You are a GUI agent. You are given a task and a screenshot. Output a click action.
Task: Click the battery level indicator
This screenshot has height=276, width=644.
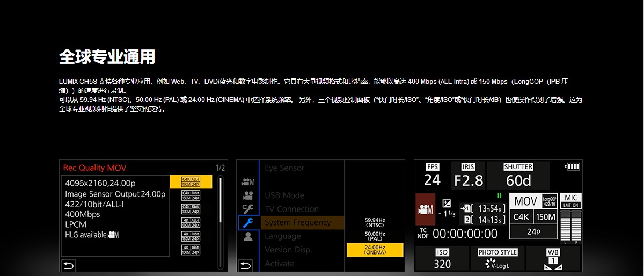[x=572, y=167]
